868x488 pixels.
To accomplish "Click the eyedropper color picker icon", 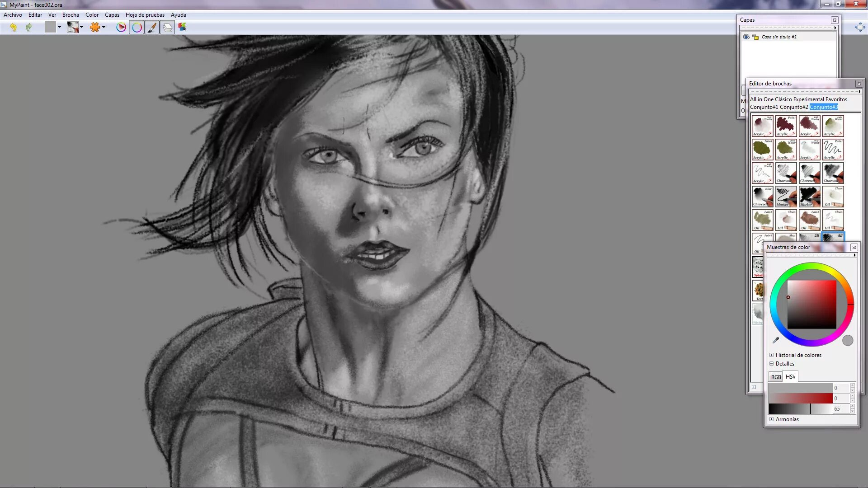I will tap(776, 340).
